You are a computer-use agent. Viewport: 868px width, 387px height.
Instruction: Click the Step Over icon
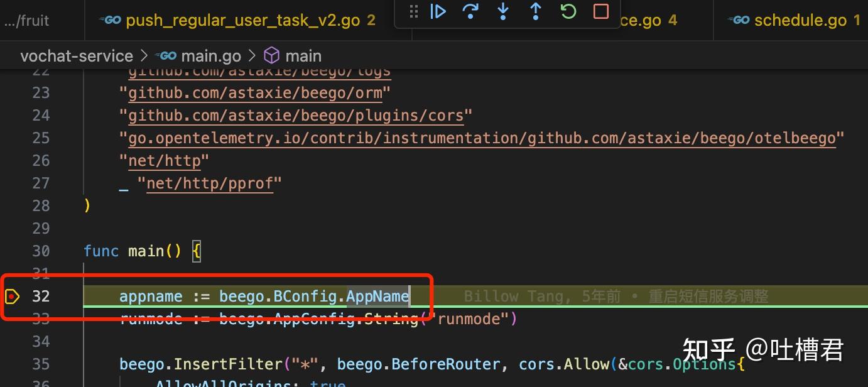pyautogui.click(x=470, y=11)
